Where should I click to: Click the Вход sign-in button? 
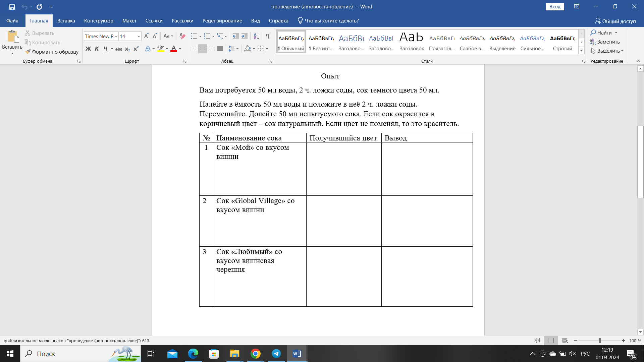[555, 7]
